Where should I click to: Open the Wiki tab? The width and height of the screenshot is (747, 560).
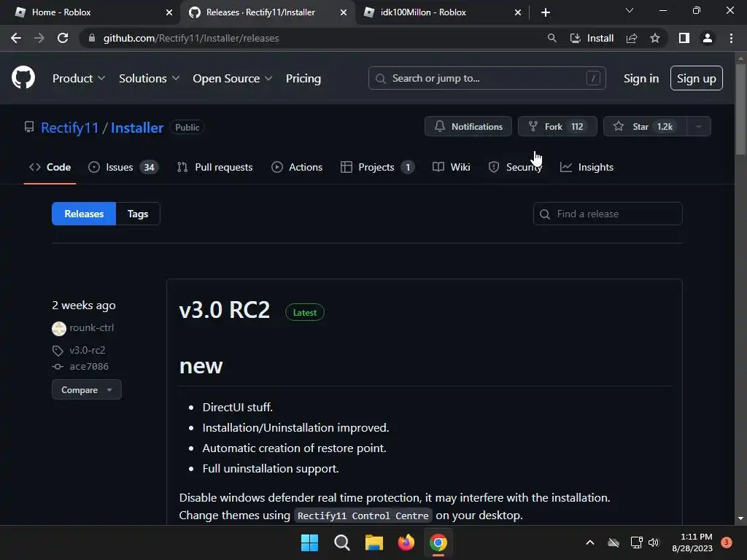(x=451, y=167)
